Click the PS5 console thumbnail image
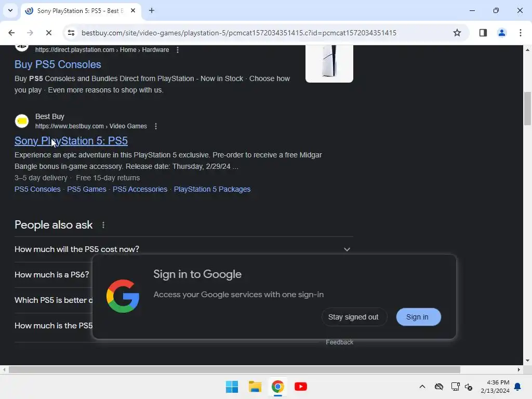This screenshot has width=532, height=399. [329, 63]
